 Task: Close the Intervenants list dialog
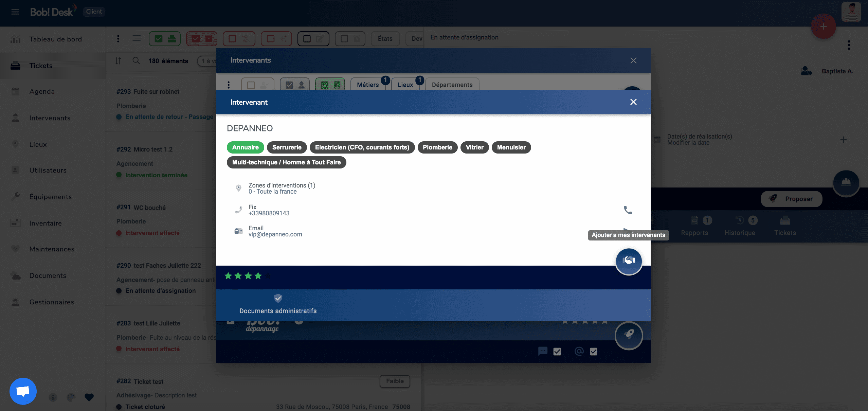633,60
